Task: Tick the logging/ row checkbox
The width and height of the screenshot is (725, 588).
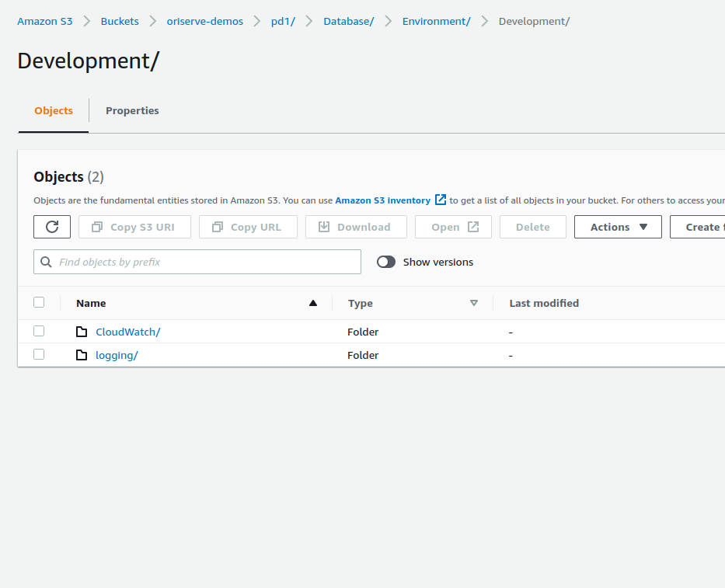Action: pos(39,354)
